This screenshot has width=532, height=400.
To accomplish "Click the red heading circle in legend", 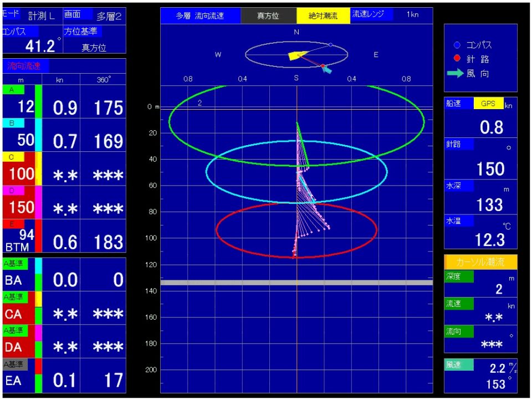I will [x=457, y=59].
